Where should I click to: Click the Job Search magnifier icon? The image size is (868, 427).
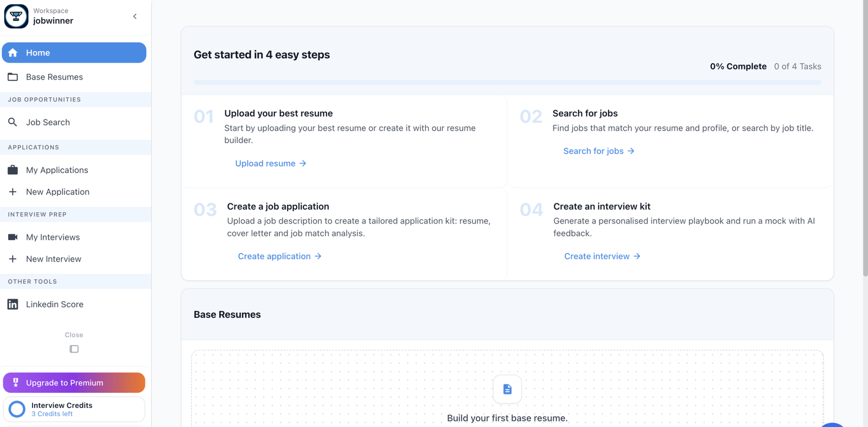click(12, 122)
